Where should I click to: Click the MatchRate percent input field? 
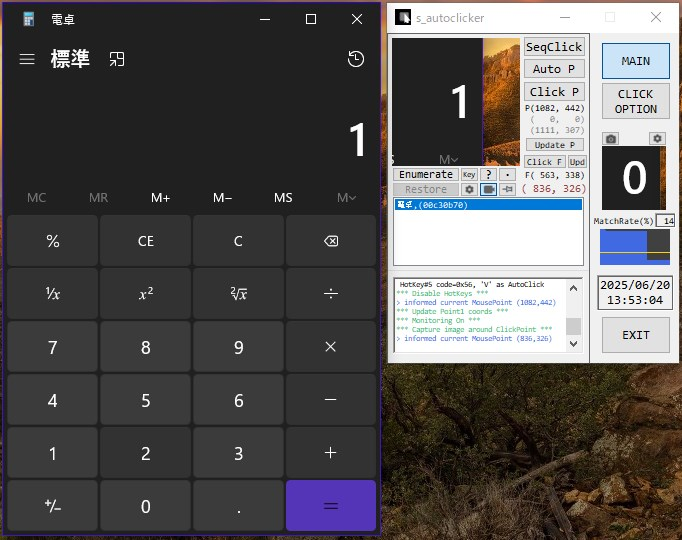[x=665, y=221]
